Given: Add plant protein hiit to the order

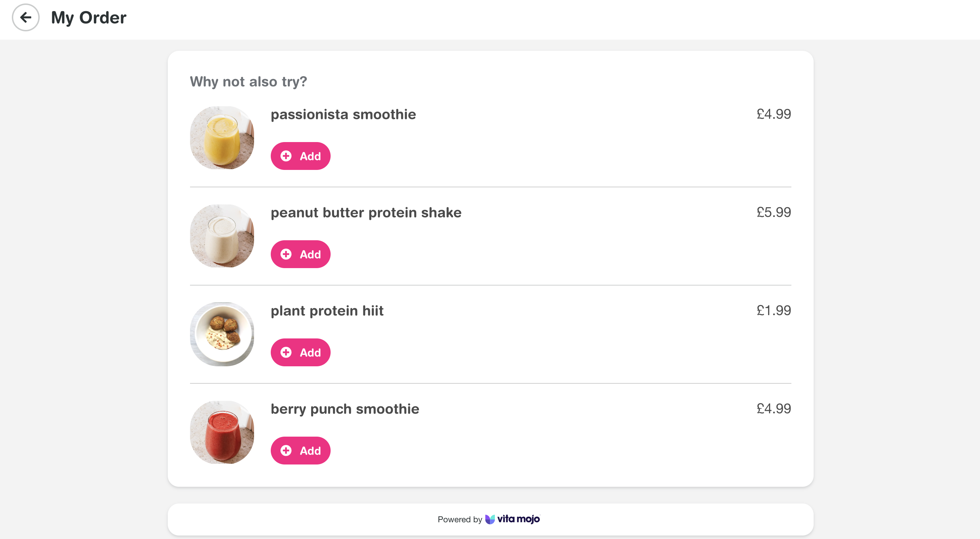Looking at the screenshot, I should 300,352.
